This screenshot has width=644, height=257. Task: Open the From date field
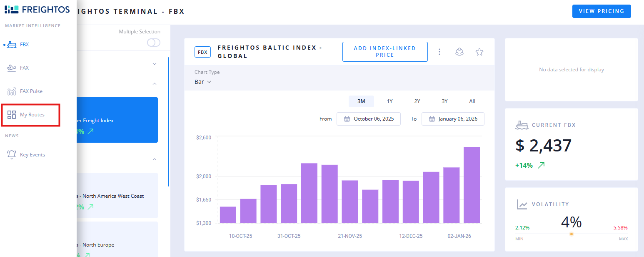click(368, 119)
